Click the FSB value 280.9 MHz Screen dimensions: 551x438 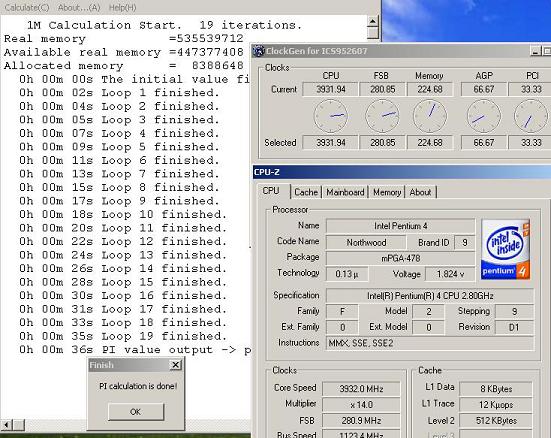tap(361, 420)
